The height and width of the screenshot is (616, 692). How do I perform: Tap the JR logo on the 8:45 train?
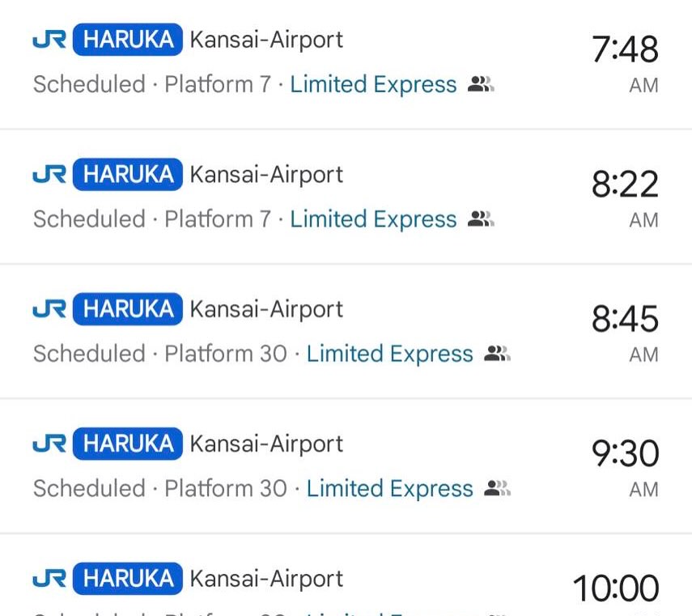point(49,309)
